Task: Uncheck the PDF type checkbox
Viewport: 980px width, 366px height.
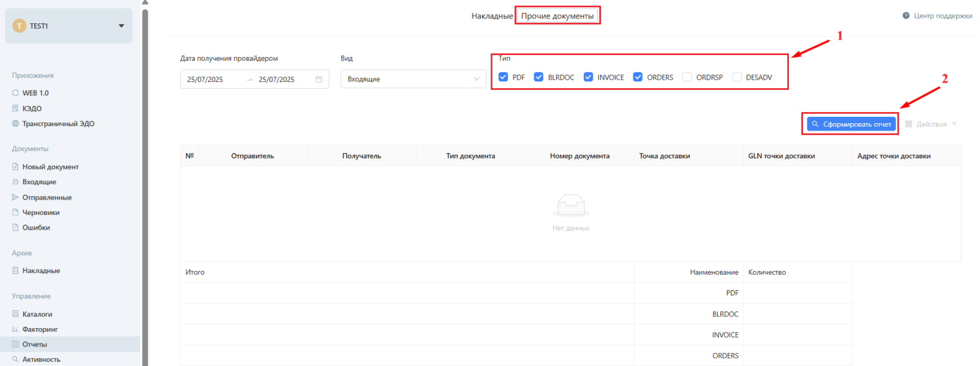Action: click(x=503, y=77)
